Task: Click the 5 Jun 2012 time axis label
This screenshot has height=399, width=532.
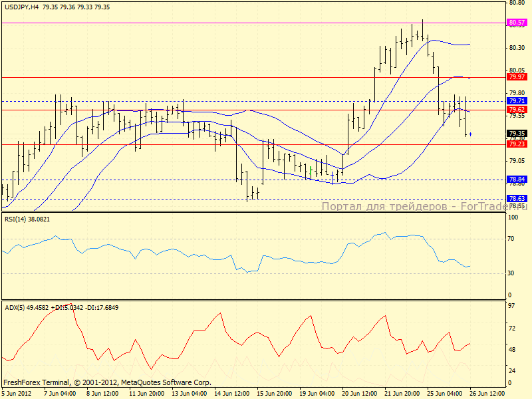Action: [17, 394]
